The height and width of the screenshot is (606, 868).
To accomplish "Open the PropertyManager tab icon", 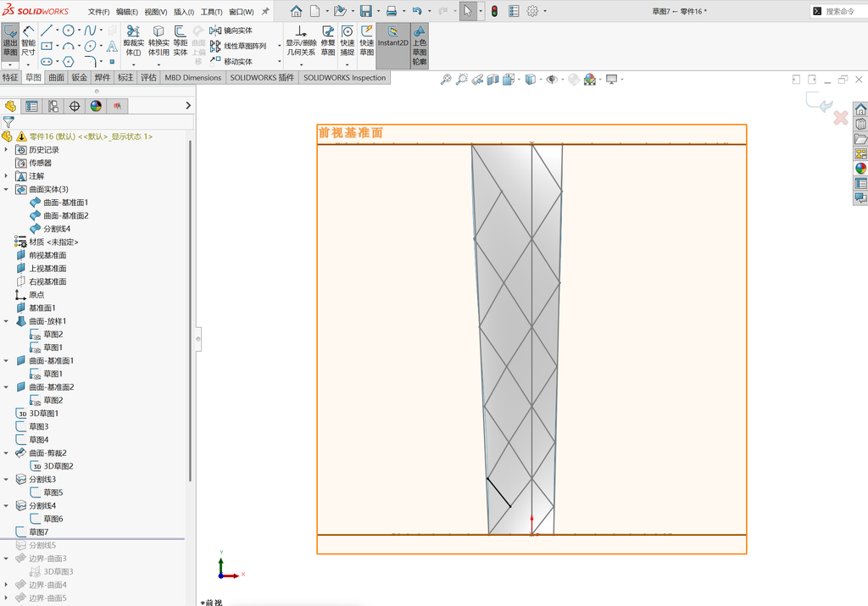I will (31, 106).
